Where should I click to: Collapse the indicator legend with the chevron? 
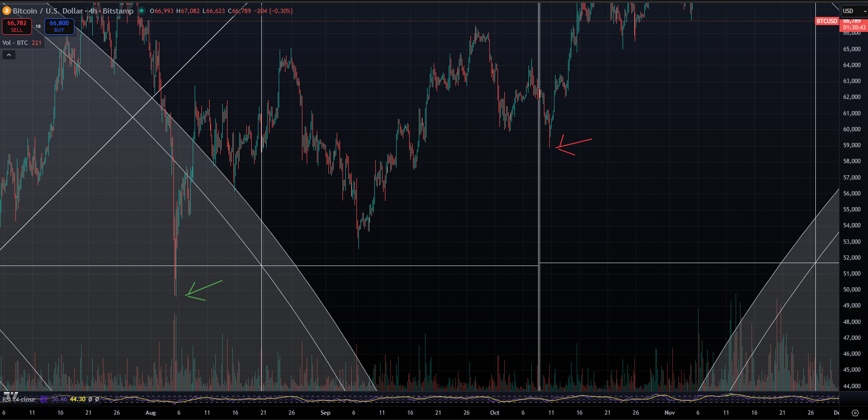point(9,55)
